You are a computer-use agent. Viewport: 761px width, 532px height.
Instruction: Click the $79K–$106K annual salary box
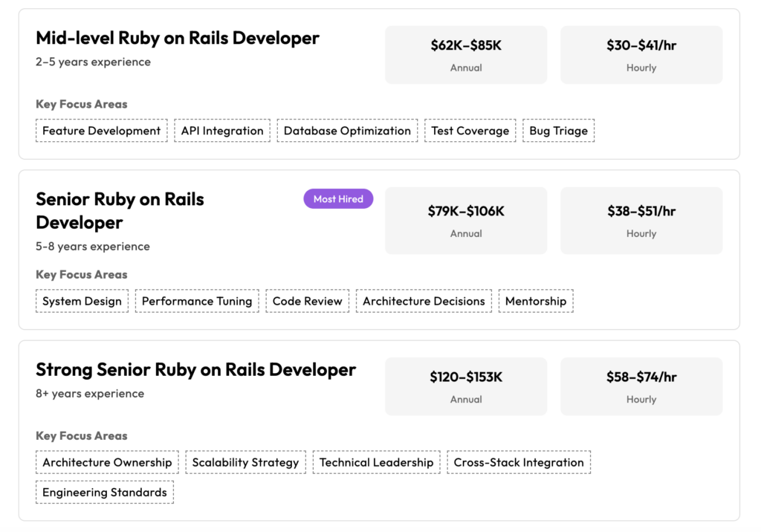466,221
